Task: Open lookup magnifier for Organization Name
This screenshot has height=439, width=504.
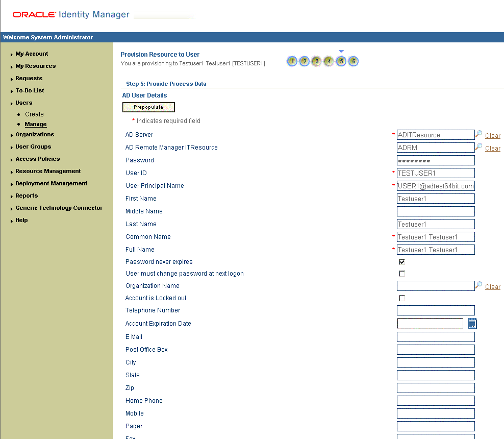Action: (478, 285)
